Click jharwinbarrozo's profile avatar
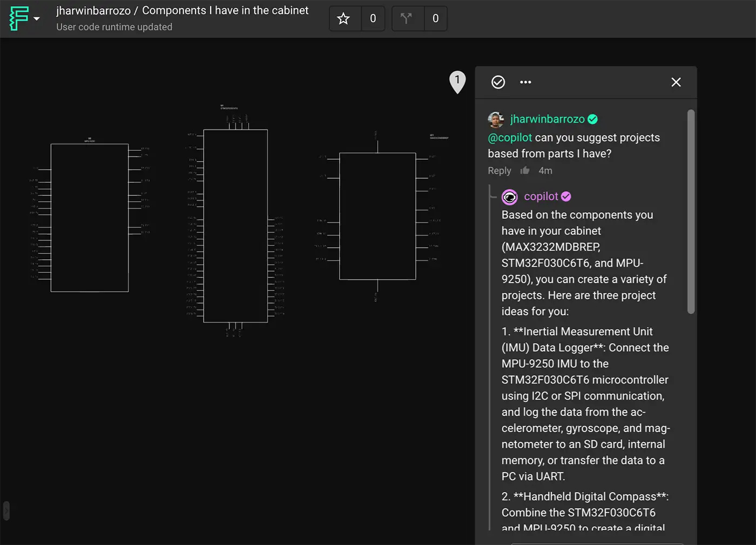 (495, 119)
